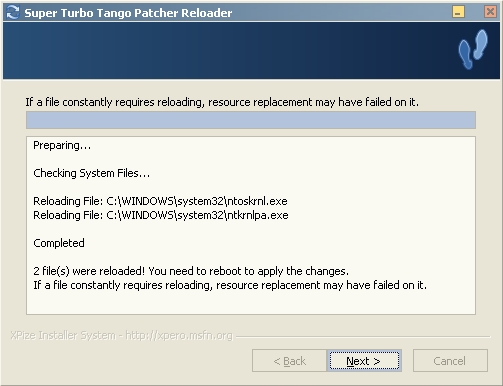
Task: Click the ntoskrnl.exe reloading log line
Action: (x=160, y=201)
